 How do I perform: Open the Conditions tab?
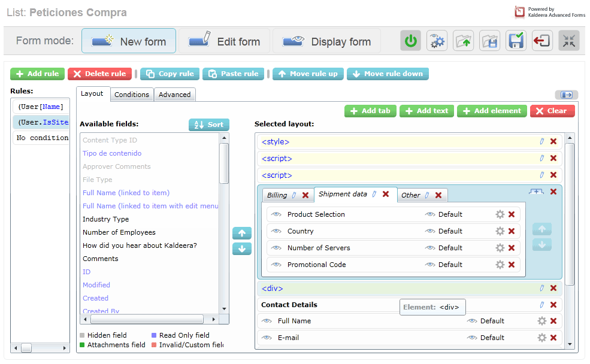pos(132,95)
